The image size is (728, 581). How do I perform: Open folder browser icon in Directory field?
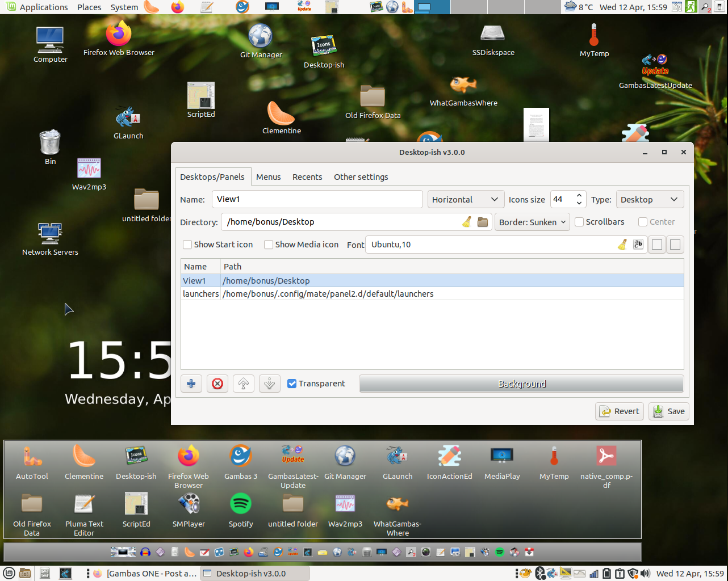[x=483, y=222]
